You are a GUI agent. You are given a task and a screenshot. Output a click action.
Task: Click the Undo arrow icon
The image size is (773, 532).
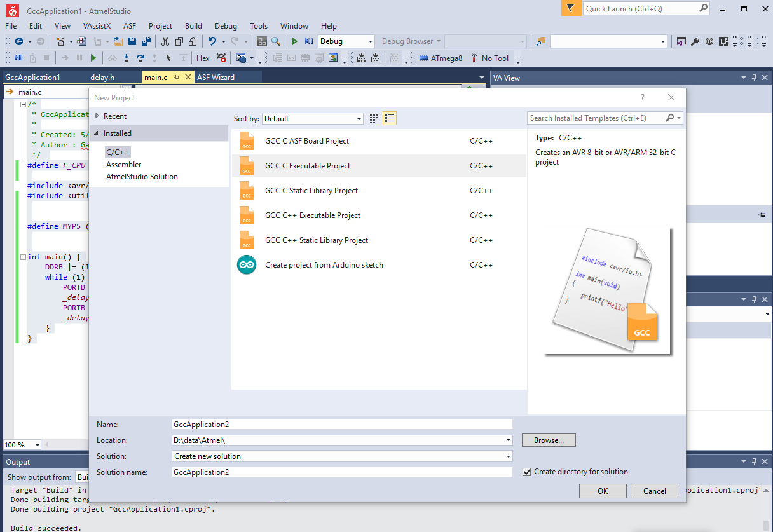[x=212, y=41]
